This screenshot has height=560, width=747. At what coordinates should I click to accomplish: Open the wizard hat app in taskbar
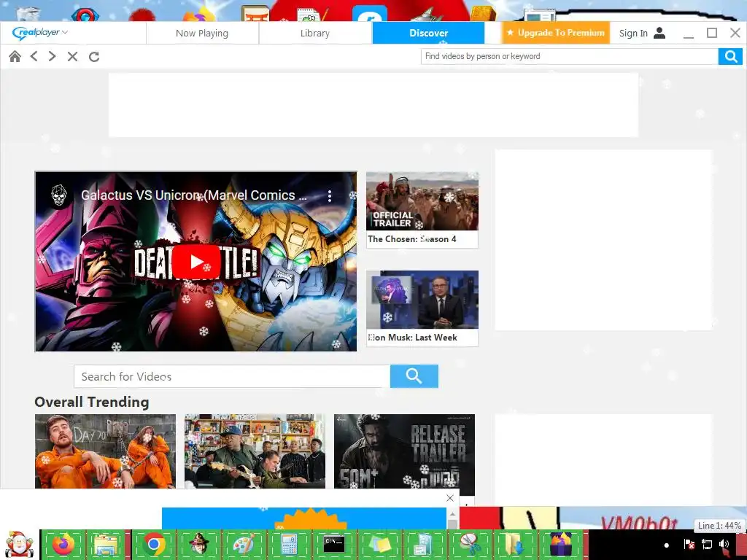198,544
